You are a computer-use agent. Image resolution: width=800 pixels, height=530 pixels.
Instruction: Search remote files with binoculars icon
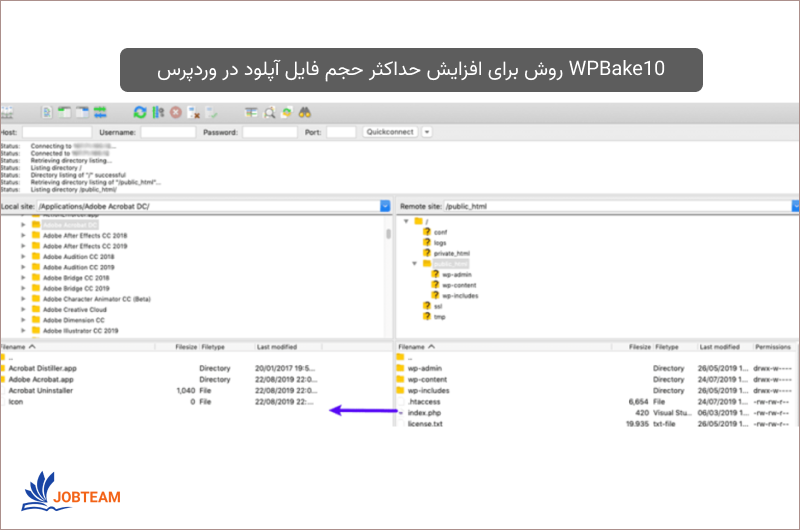tap(305, 113)
